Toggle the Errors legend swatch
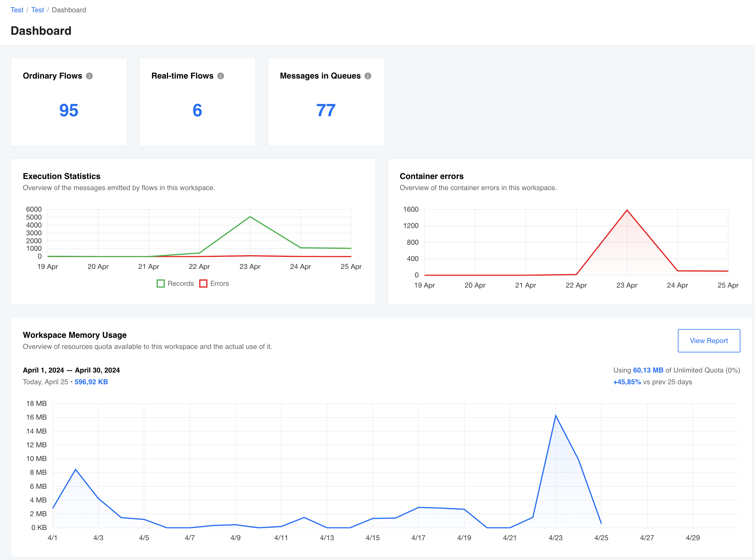This screenshot has height=560, width=755. point(203,284)
